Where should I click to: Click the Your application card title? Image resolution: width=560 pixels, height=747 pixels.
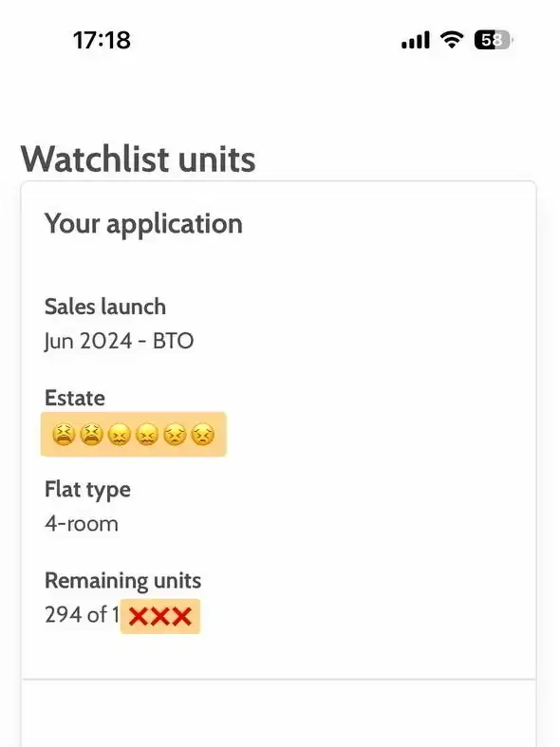(143, 224)
